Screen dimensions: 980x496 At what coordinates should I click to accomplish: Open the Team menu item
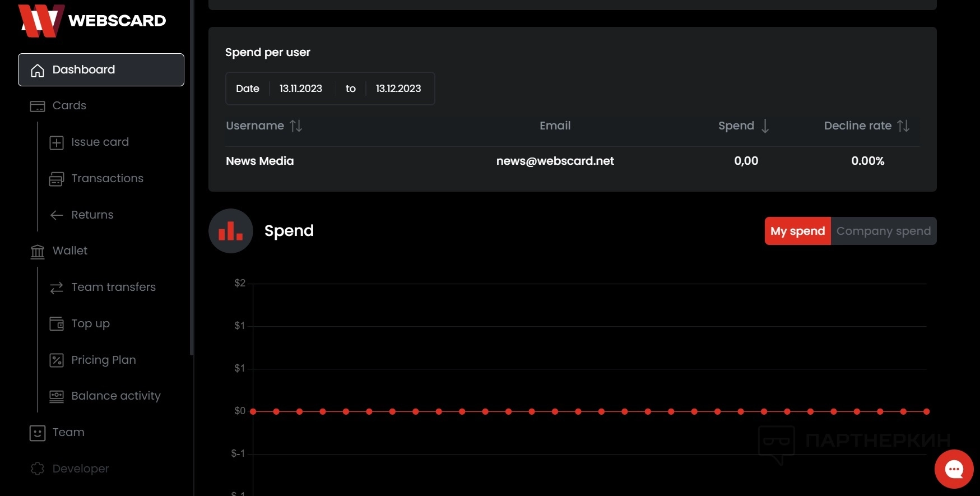click(x=68, y=433)
